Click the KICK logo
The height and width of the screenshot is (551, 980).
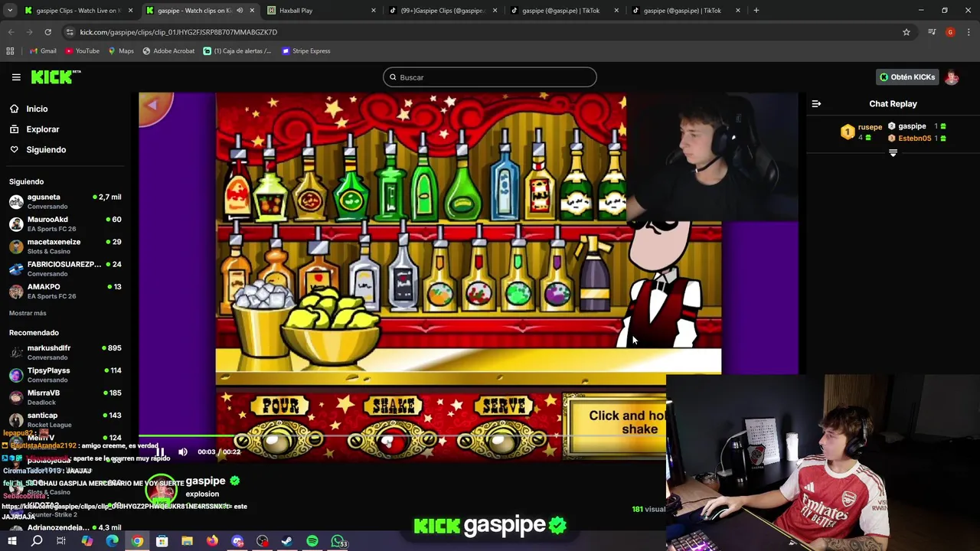(x=56, y=77)
